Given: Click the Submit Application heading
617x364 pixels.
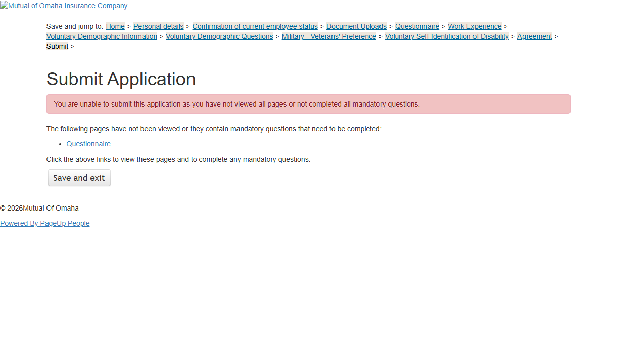Looking at the screenshot, I should click(x=121, y=79).
